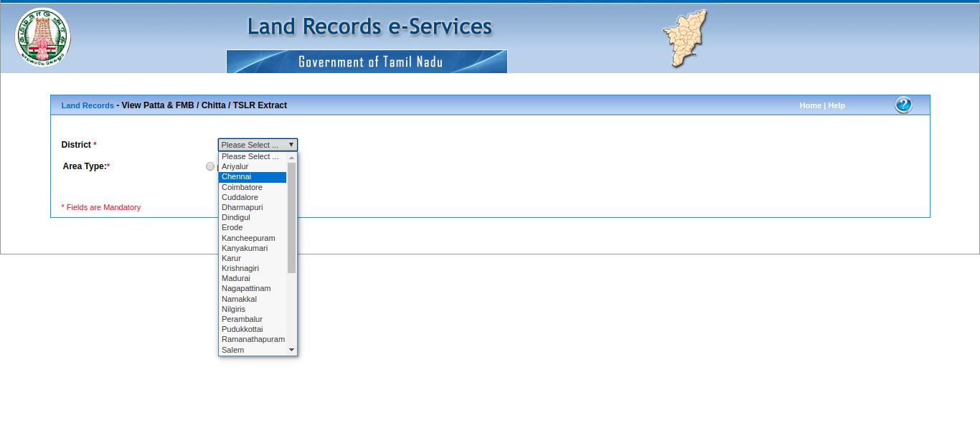
Task: Click the Tamil Nadu state map image
Action: pos(686,38)
